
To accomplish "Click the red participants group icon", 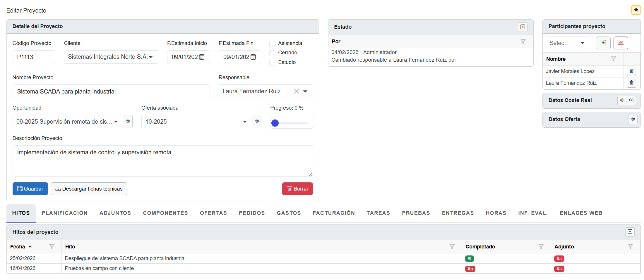I will click(x=621, y=43).
